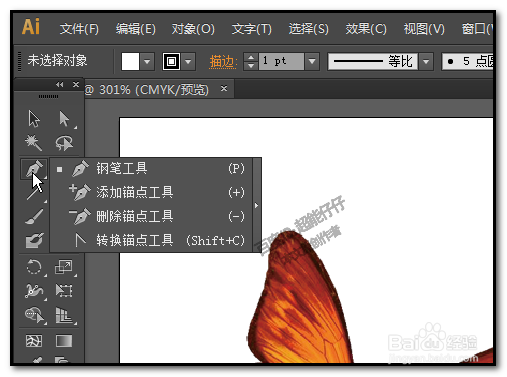The width and height of the screenshot is (507, 377).
Task: Choose 删除锚点工具 from the flyout
Action: coord(151,217)
